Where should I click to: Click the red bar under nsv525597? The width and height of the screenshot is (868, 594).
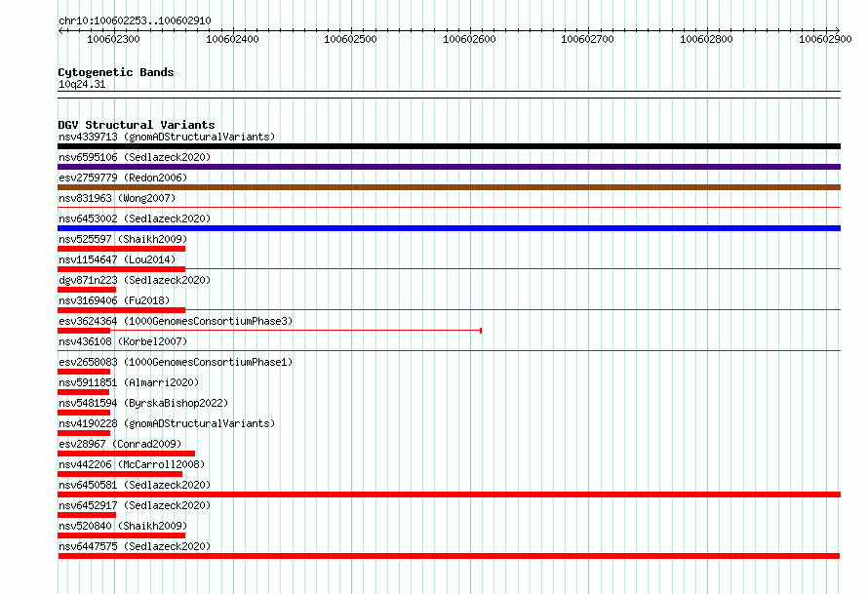click(x=121, y=249)
